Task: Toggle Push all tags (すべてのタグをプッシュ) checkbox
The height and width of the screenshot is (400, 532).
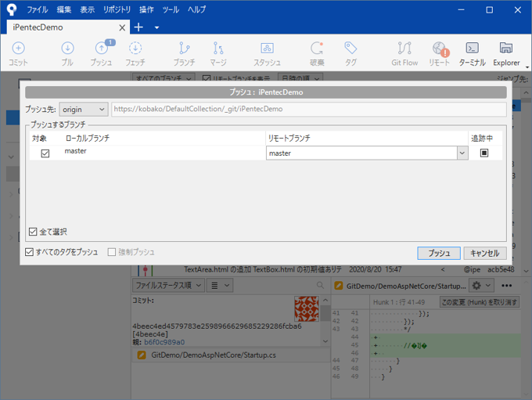Action: (29, 252)
